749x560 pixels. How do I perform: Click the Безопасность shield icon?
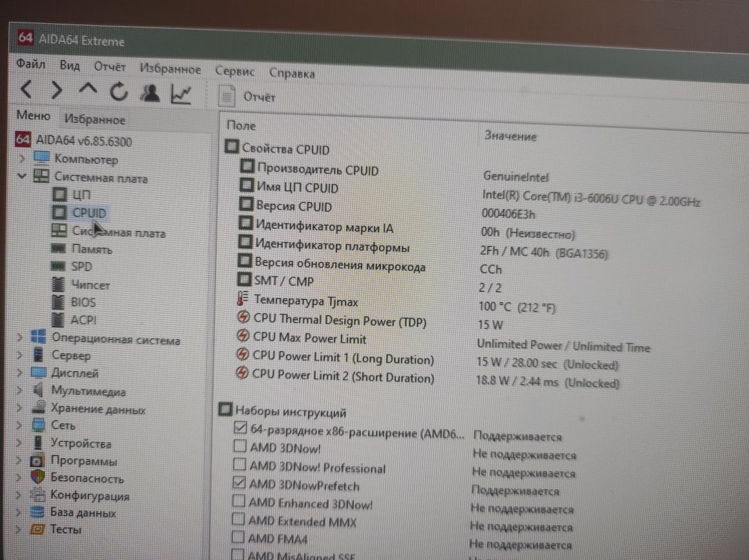coord(37,477)
